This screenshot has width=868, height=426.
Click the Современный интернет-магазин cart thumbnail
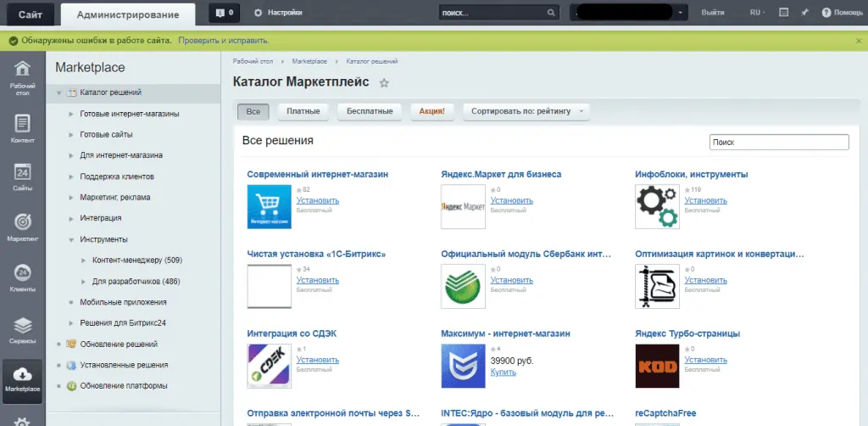(269, 206)
